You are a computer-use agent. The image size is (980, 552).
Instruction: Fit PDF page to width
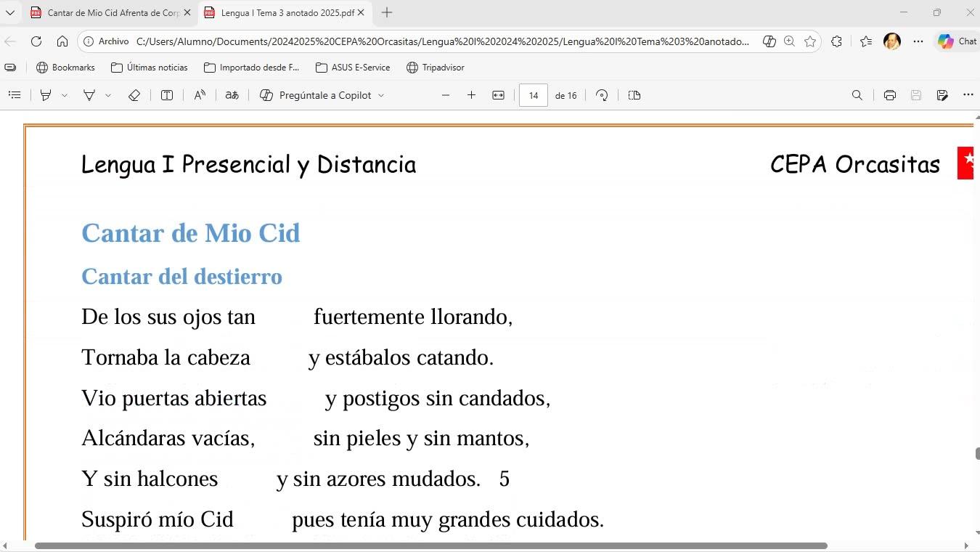point(498,95)
